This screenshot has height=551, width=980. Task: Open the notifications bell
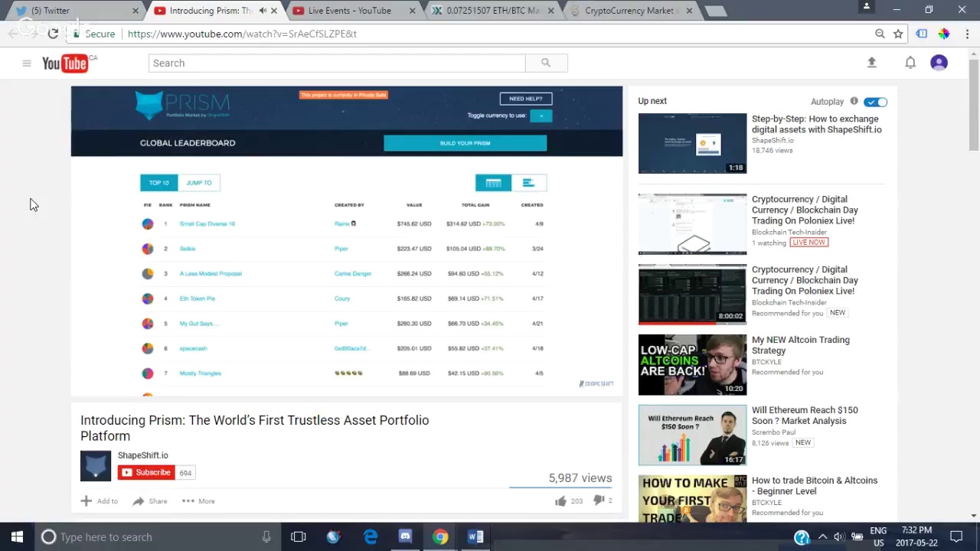(910, 63)
